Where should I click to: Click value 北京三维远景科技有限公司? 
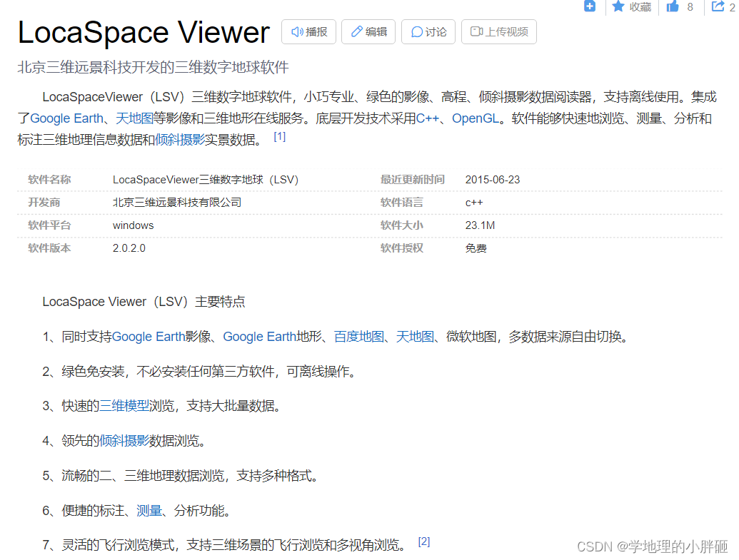(x=177, y=203)
